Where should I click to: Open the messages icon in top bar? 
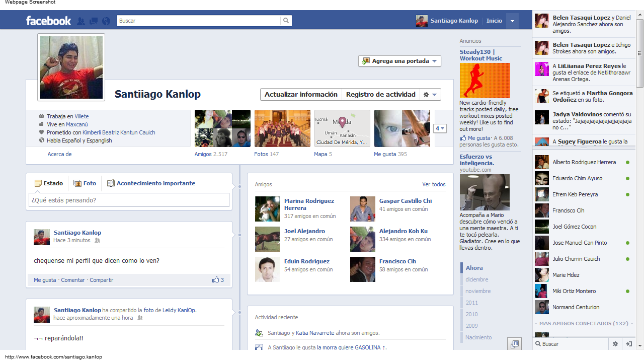[x=93, y=21]
